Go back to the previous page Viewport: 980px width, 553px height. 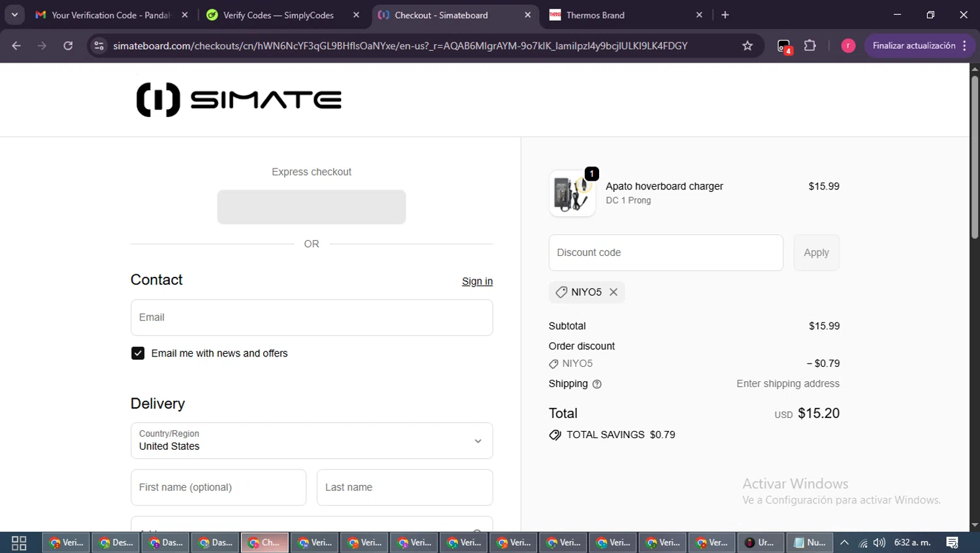tap(16, 46)
